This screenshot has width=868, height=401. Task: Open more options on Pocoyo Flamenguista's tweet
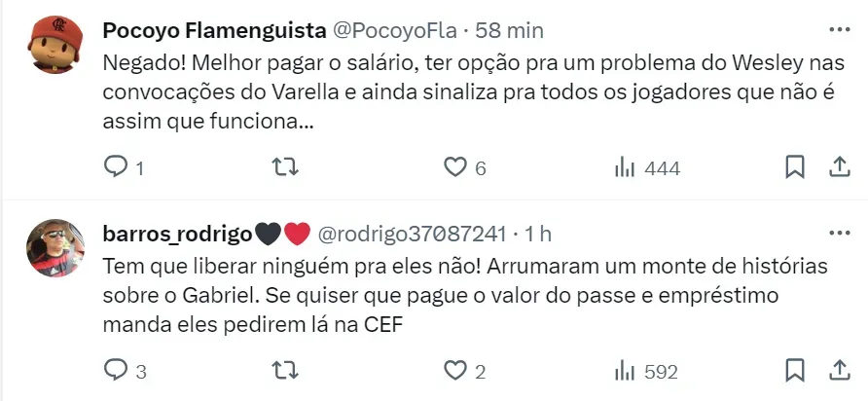tap(838, 29)
